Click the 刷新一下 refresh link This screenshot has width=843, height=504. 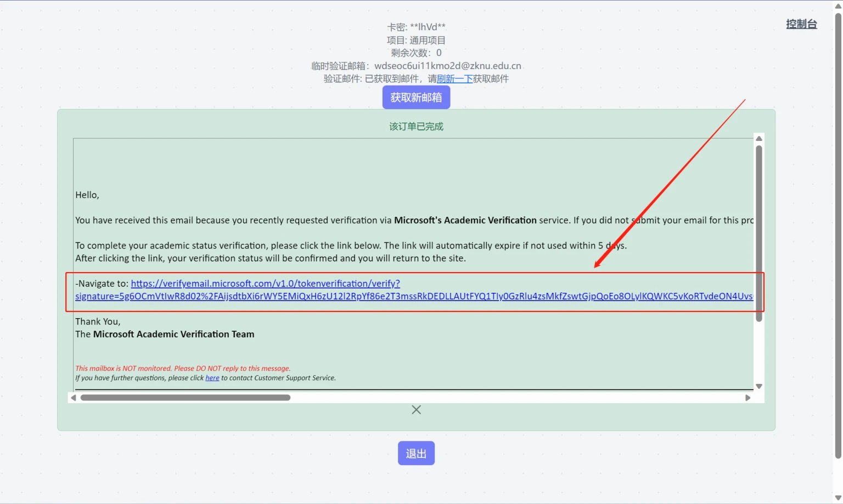pos(454,78)
